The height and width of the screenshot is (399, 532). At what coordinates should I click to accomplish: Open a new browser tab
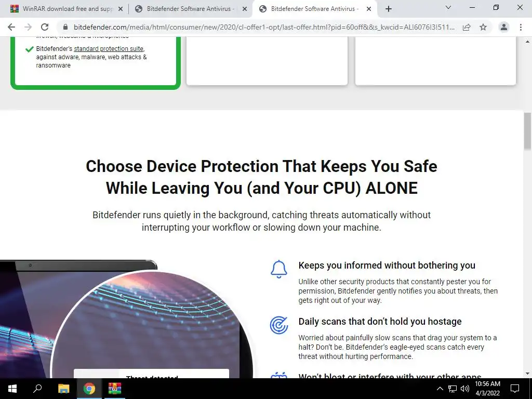389,9
